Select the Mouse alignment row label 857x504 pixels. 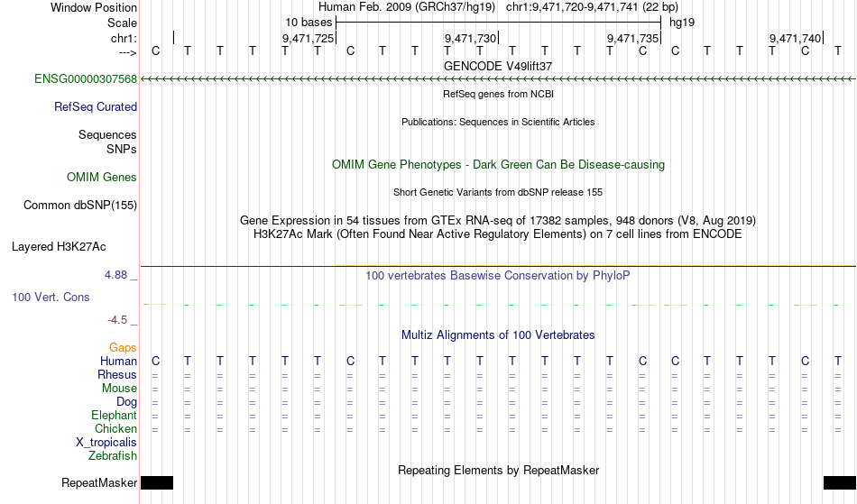[119, 389]
